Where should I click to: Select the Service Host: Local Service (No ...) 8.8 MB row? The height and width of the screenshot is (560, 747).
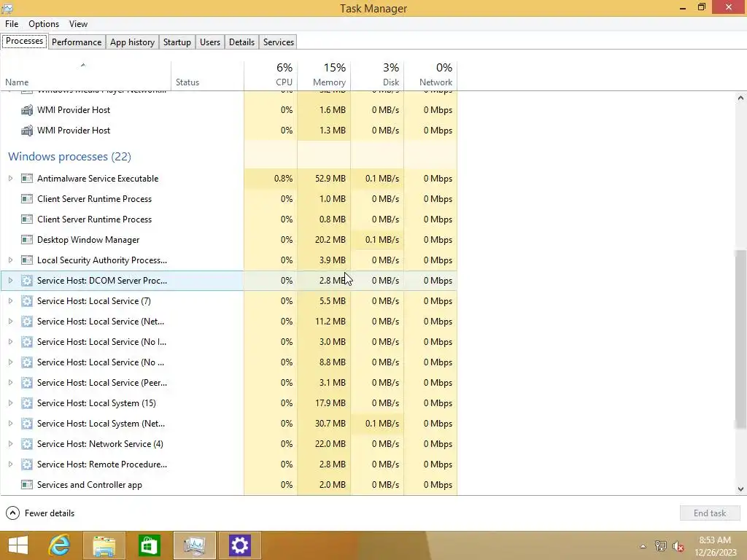228,362
